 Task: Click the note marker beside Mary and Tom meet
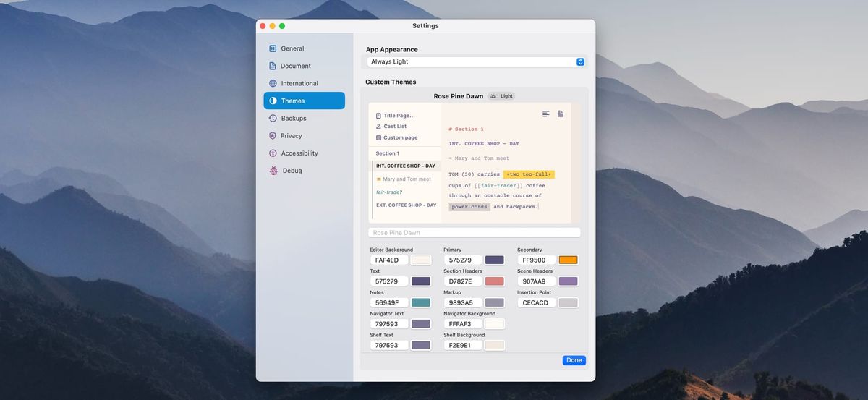(378, 179)
